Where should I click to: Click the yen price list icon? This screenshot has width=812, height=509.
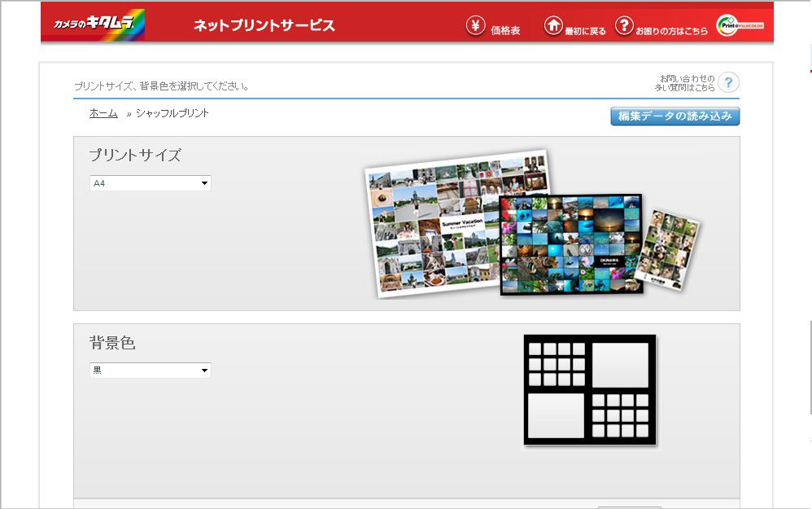tap(476, 26)
